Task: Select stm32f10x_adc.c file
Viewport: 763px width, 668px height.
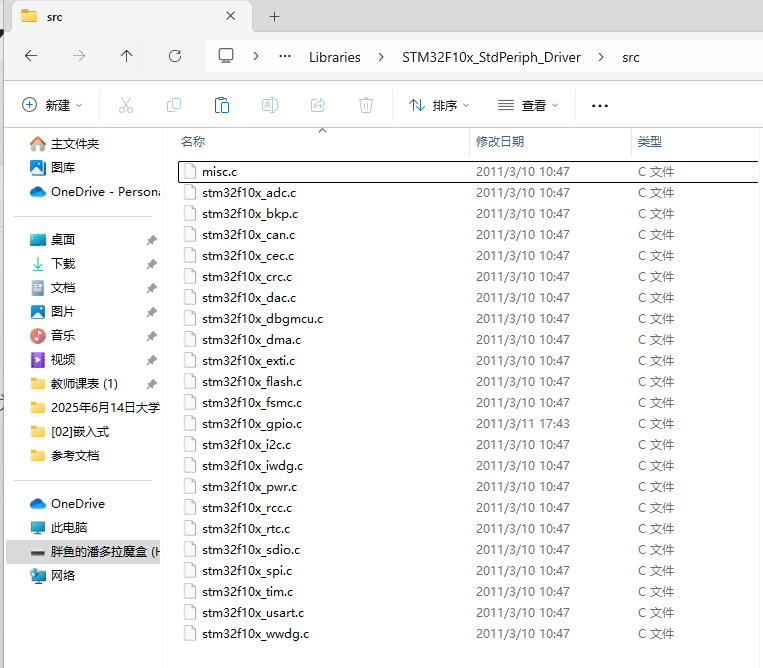Action: pyautogui.click(x=468, y=193)
